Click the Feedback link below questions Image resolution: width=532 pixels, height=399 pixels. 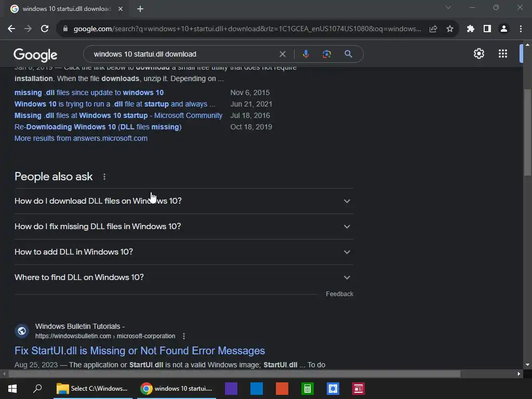point(339,294)
